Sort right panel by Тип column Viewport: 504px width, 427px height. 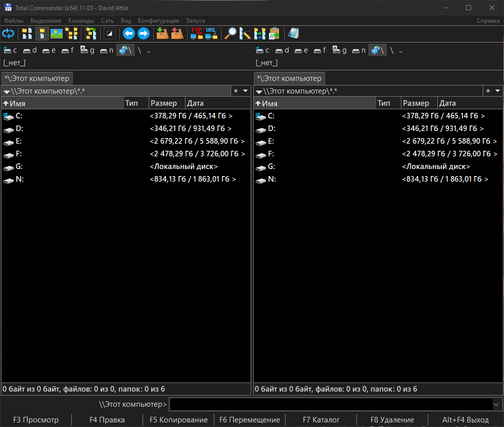coord(389,103)
